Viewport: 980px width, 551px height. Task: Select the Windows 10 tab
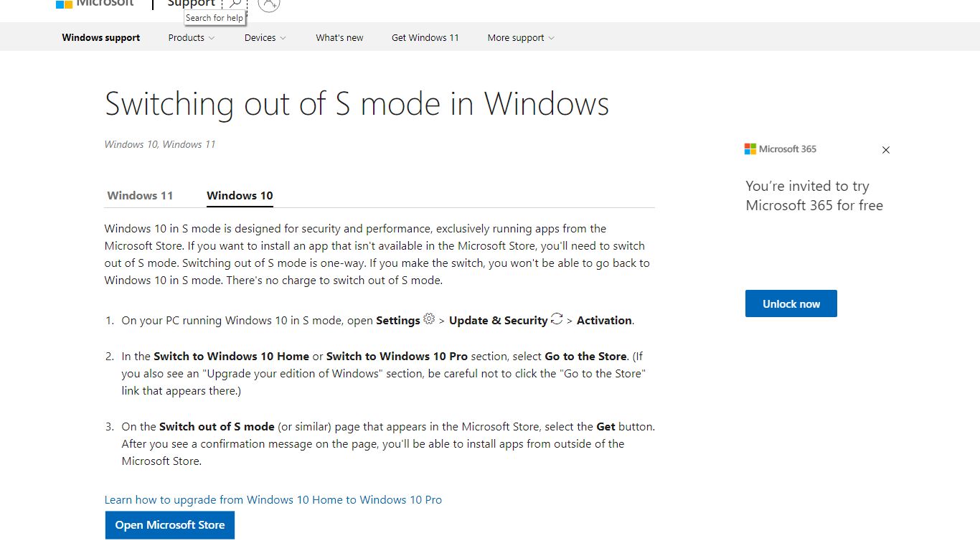pos(240,195)
